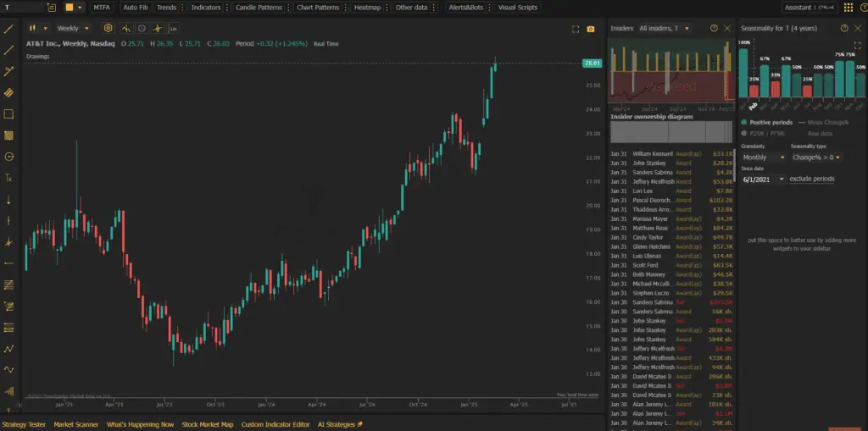This screenshot has height=431, width=868.
Task: Select the Fibonacci retracement tool
Action: 8,285
